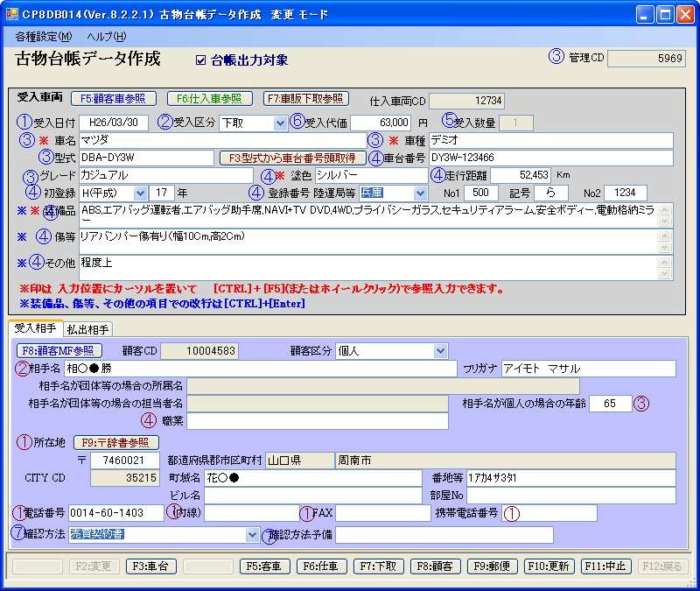The width and height of the screenshot is (700, 591).
Task: Click into the 職業 input field
Action: [x=318, y=421]
